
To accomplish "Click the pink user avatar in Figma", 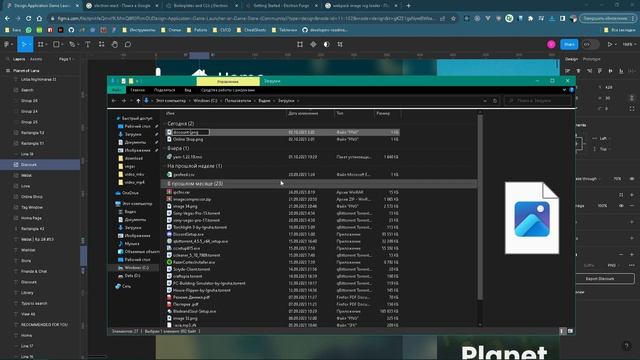I will coord(551,44).
